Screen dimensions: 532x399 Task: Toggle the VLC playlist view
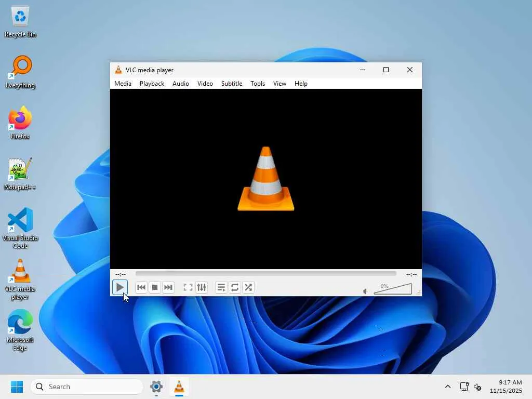pos(221,287)
